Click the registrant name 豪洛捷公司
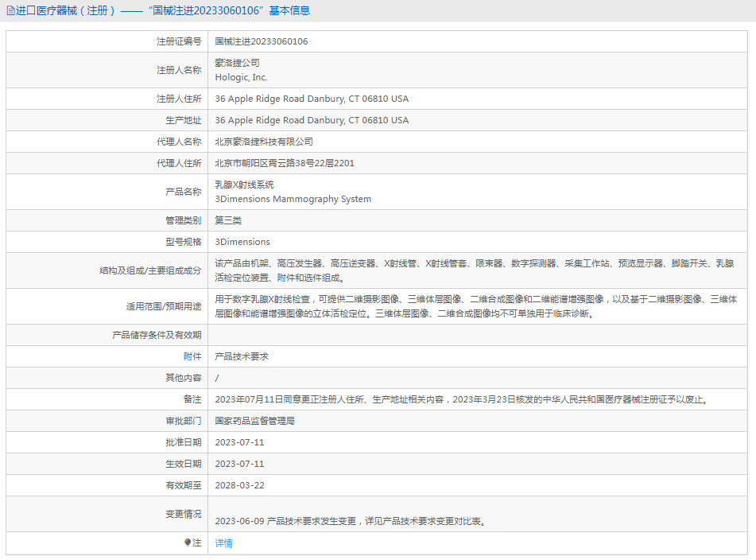The image size is (756, 560). 237,63
